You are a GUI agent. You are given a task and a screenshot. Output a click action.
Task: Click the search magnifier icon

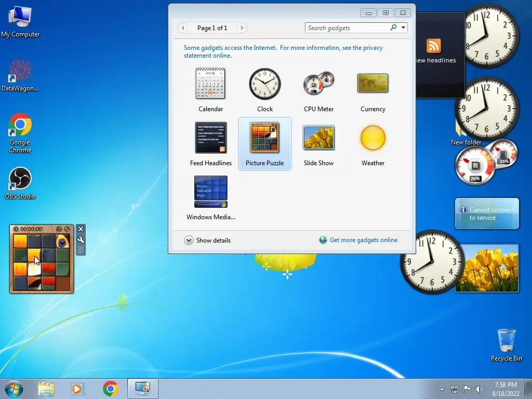(394, 28)
